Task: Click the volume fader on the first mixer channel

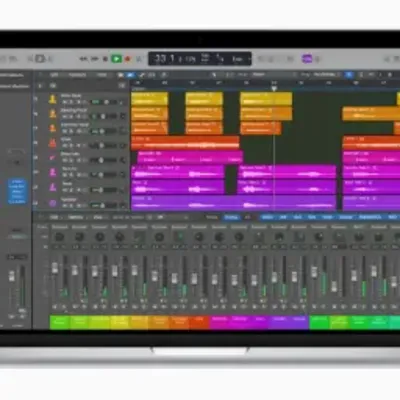Action: [55, 268]
